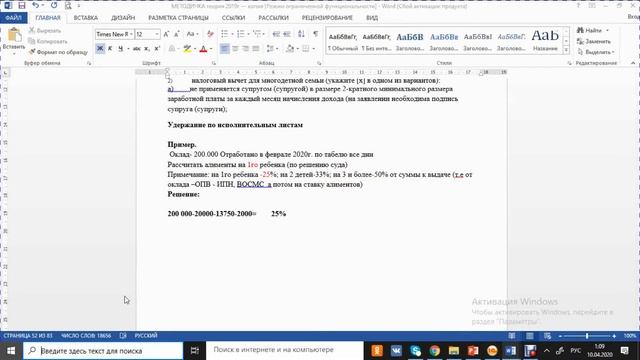Click Найти to search the document
This screenshot has height=360, width=640.
[x=593, y=31]
